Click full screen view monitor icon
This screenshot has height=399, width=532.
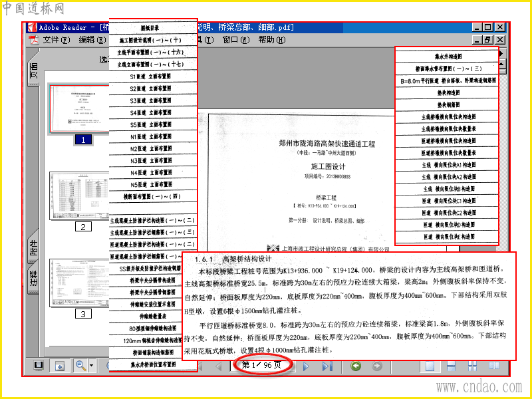coord(39,365)
